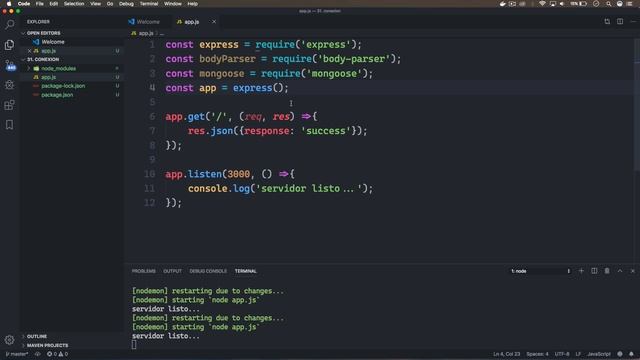Open the editor more actions menu
Viewport: 640px width, 360px height.
(633, 22)
